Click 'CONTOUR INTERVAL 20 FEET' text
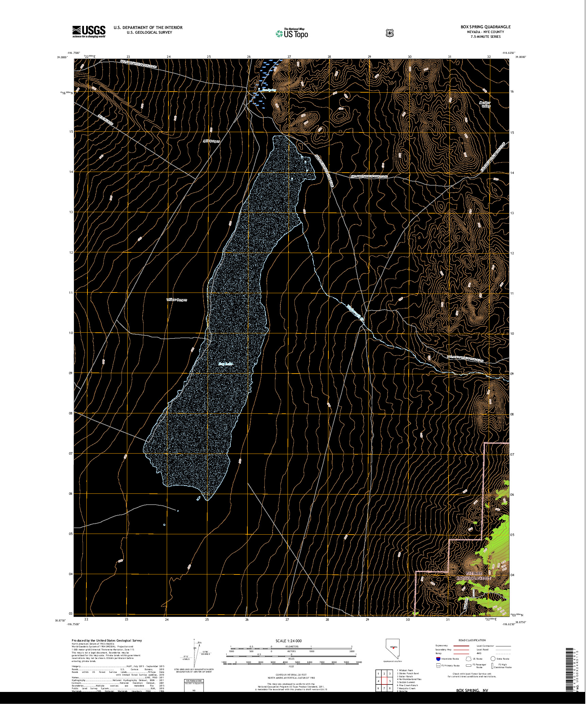This screenshot has width=588, height=711. 291,675
